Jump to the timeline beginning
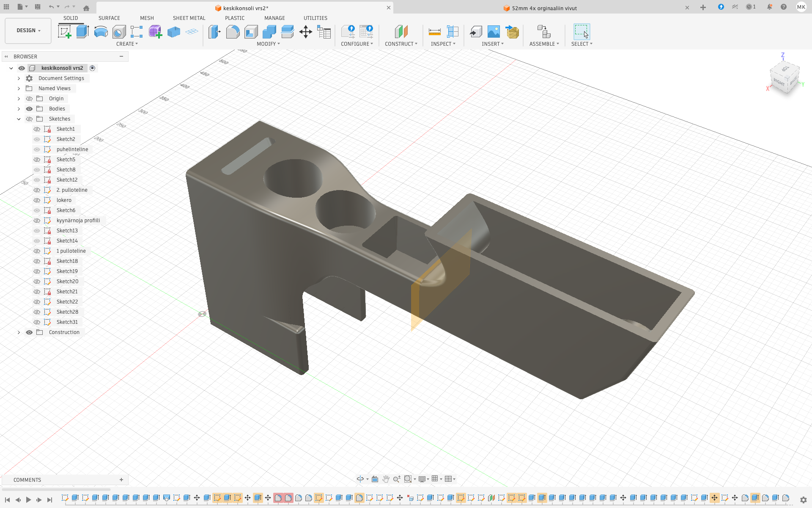The height and width of the screenshot is (508, 812). pyautogui.click(x=7, y=500)
